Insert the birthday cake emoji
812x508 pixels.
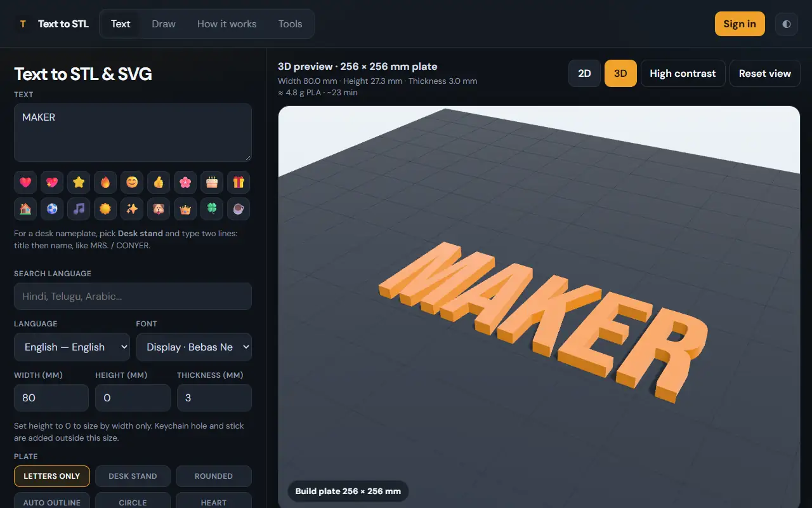coord(212,182)
